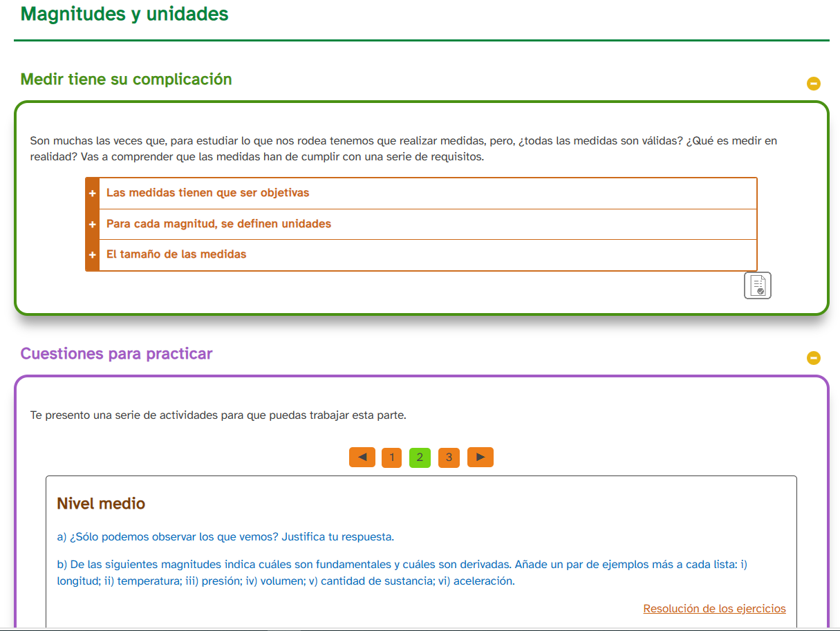840x631 pixels.
Task: Advance to the next activity with the right arrow
Action: coord(480,457)
